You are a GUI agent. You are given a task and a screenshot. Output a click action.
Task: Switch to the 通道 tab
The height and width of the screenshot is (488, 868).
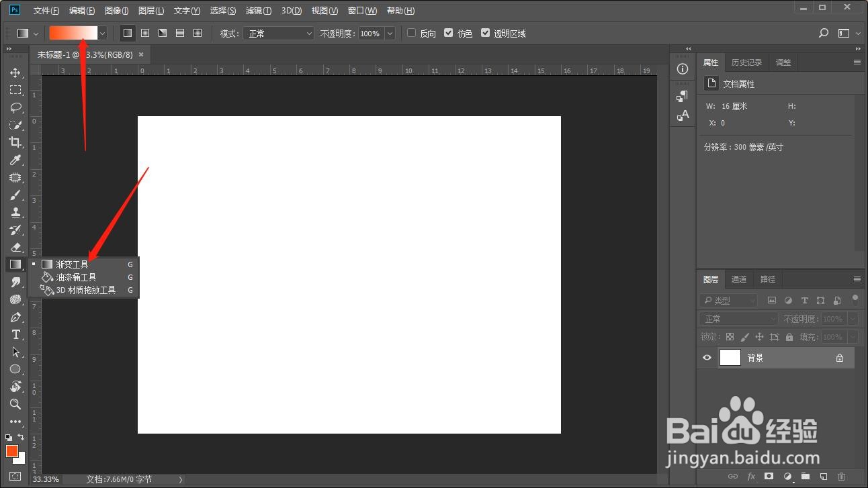click(x=739, y=279)
